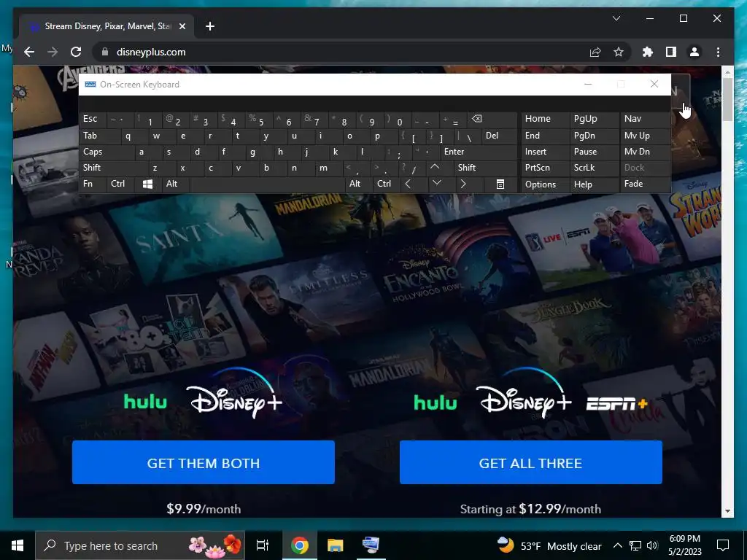Screen dimensions: 747x560
Task: Click the vertical scrollbar thumb
Action: pos(727,99)
